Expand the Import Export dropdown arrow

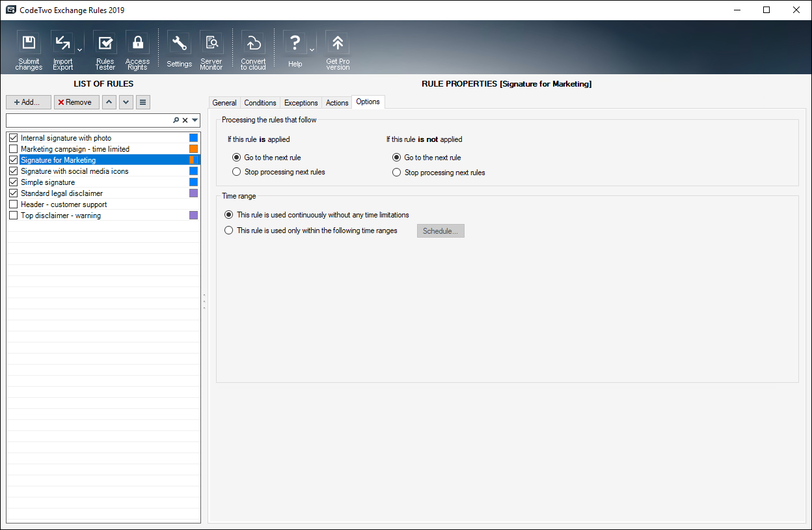tap(79, 49)
